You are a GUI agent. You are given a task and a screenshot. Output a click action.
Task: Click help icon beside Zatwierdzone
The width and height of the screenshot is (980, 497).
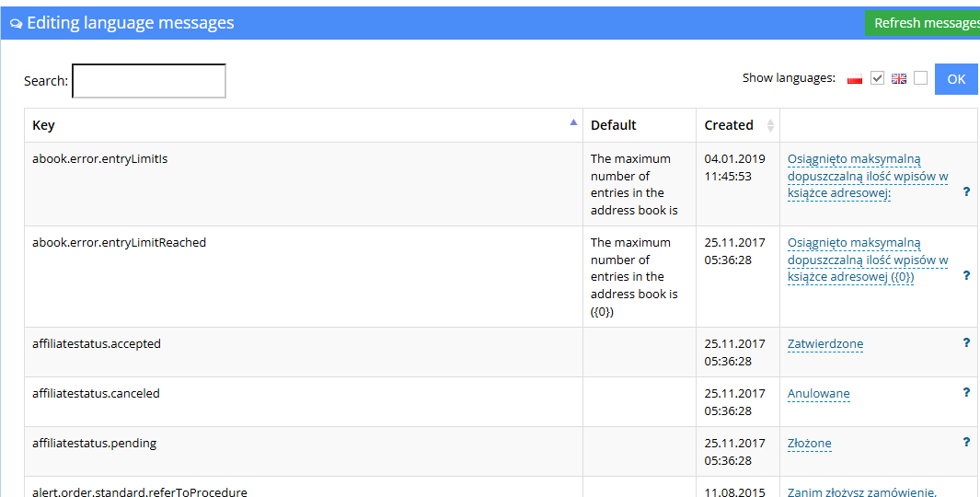pos(966,342)
